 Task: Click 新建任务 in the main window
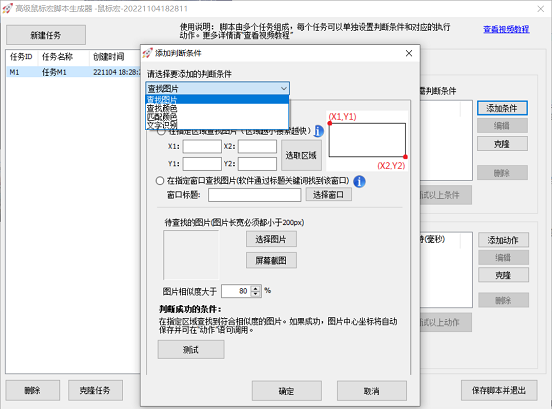pyautogui.click(x=46, y=35)
